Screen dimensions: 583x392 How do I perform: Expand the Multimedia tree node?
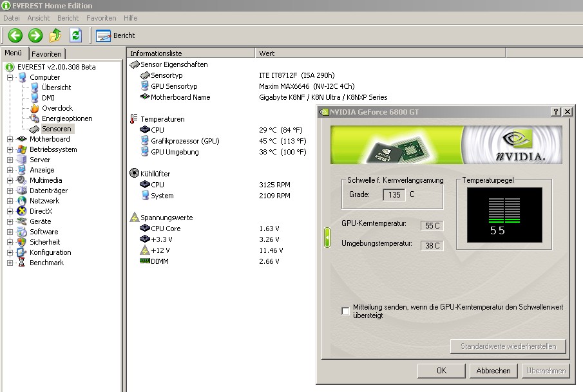point(10,181)
